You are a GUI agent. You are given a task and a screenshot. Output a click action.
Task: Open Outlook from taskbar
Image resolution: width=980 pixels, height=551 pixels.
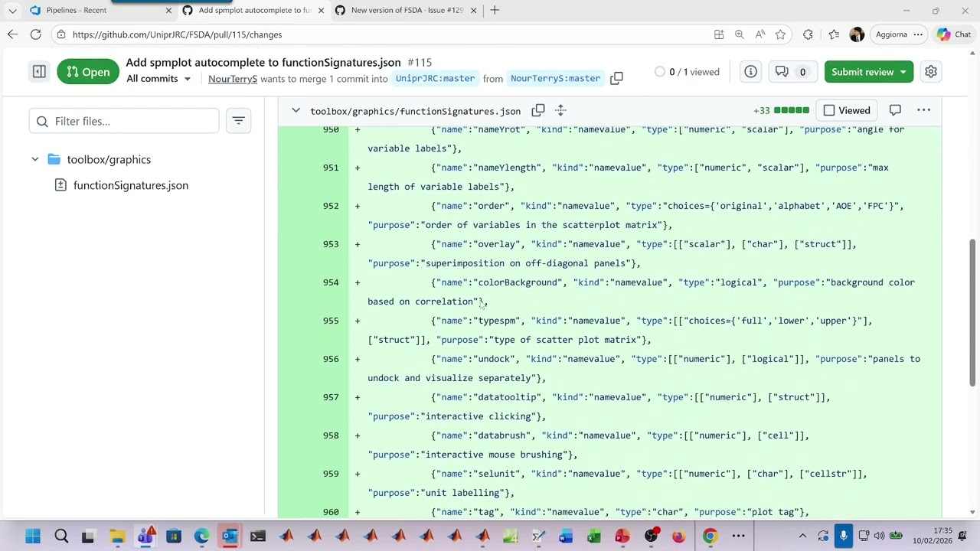[x=230, y=536]
